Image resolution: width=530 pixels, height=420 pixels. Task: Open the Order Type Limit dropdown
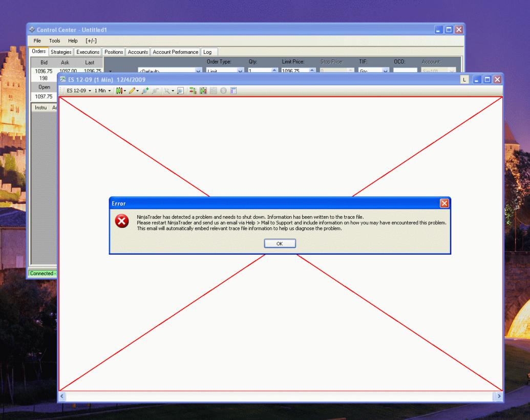240,71
